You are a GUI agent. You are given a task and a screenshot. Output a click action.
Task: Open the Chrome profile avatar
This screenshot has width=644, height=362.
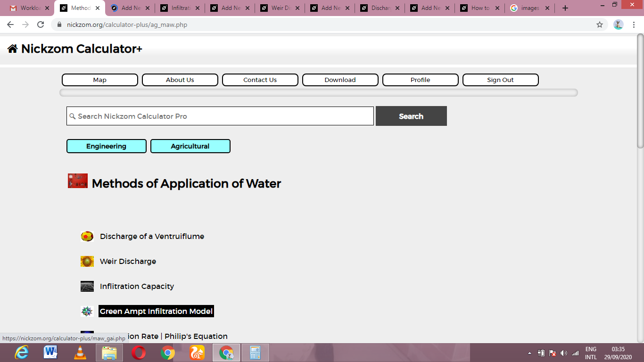pyautogui.click(x=619, y=25)
